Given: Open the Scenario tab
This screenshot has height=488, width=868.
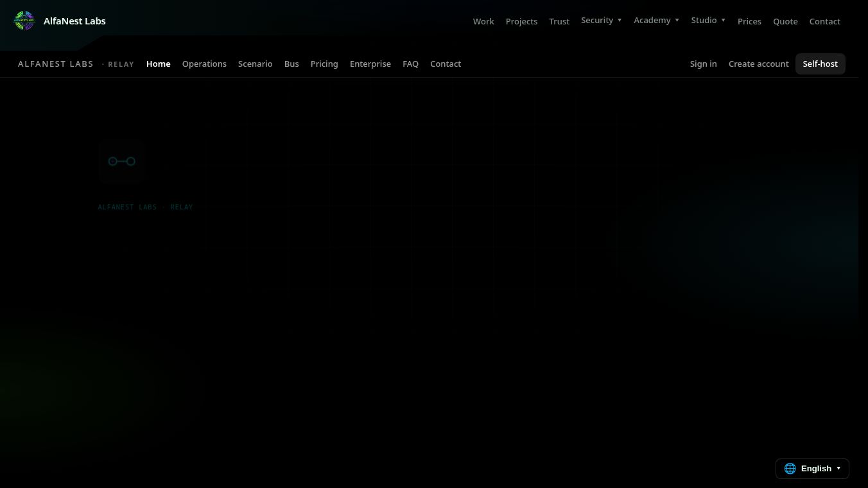Looking at the screenshot, I should coord(256,64).
